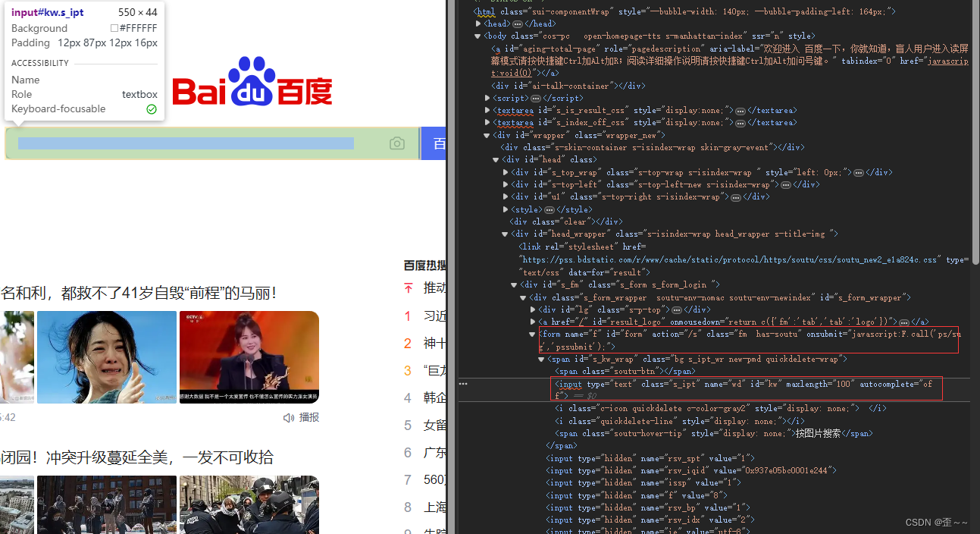Select the div class clear row
This screenshot has height=534, width=980.
(x=566, y=222)
